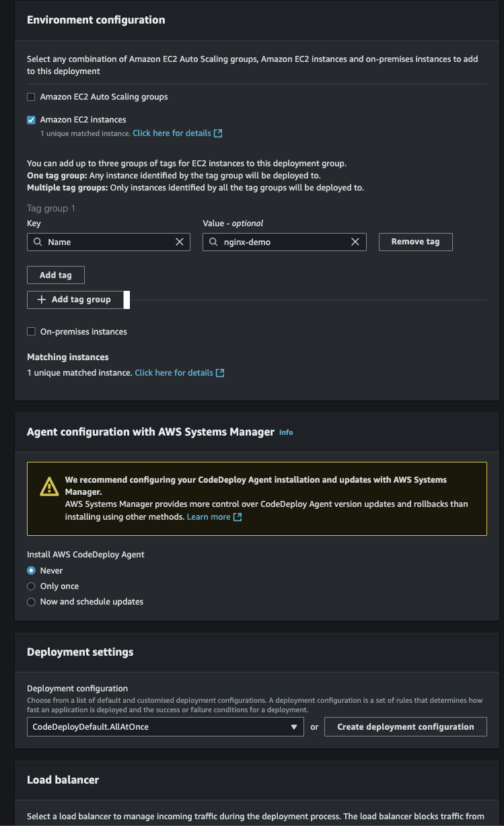Focus the Key input containing Name
This screenshot has width=504, height=826.
(109, 242)
